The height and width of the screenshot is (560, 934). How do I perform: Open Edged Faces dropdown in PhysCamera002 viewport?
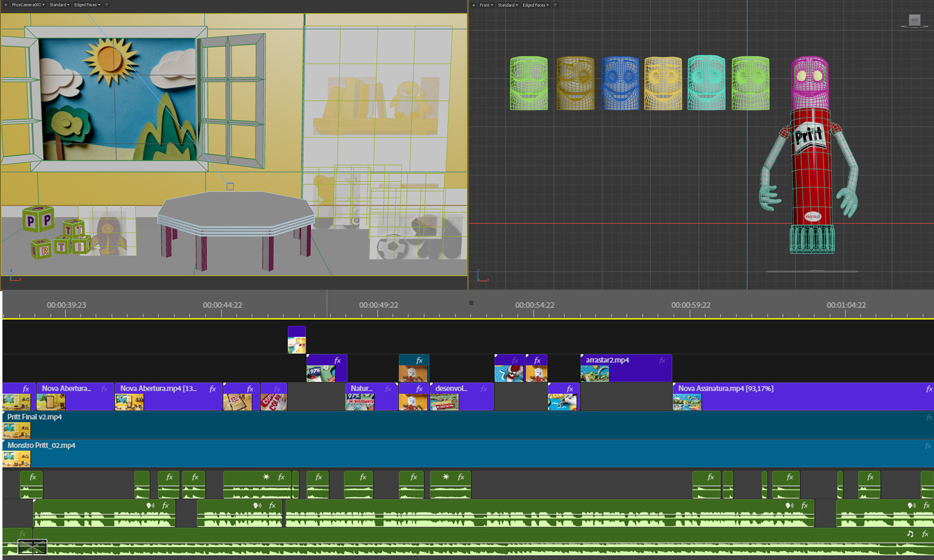(87, 5)
